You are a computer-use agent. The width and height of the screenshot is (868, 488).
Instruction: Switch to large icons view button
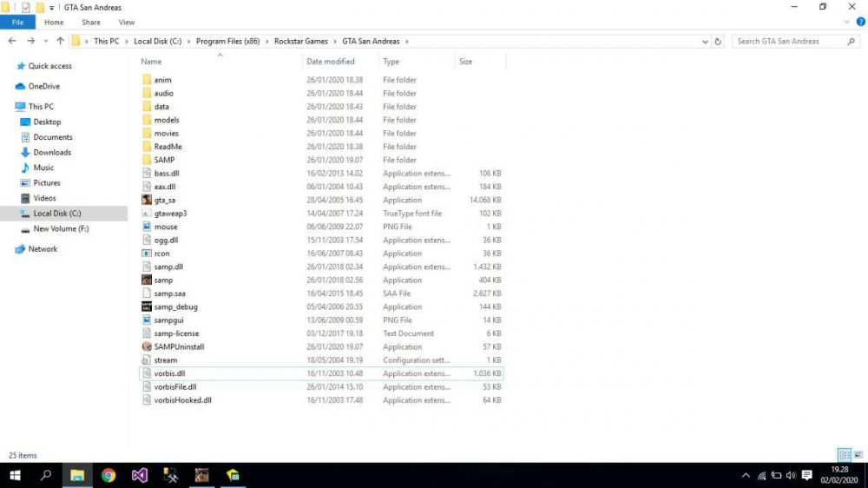click(858, 455)
